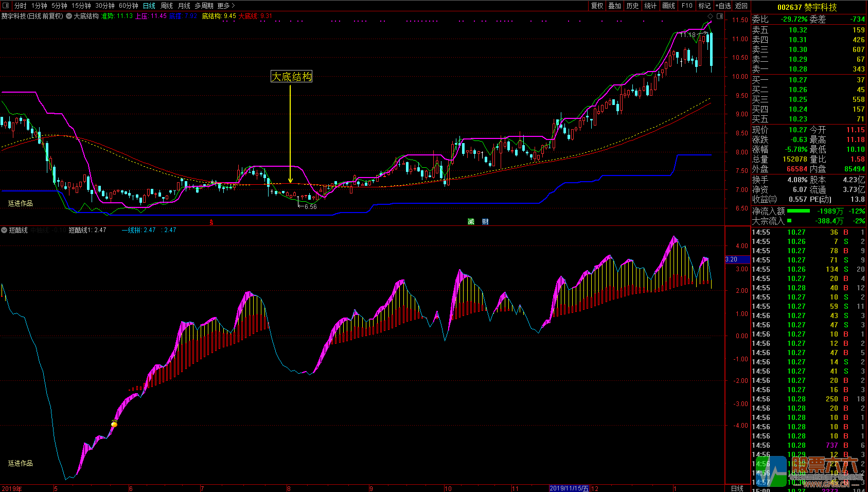868x492 pixels.
Task: Open the 短酷线 indicator dropdown arrow
Action: 4,230
